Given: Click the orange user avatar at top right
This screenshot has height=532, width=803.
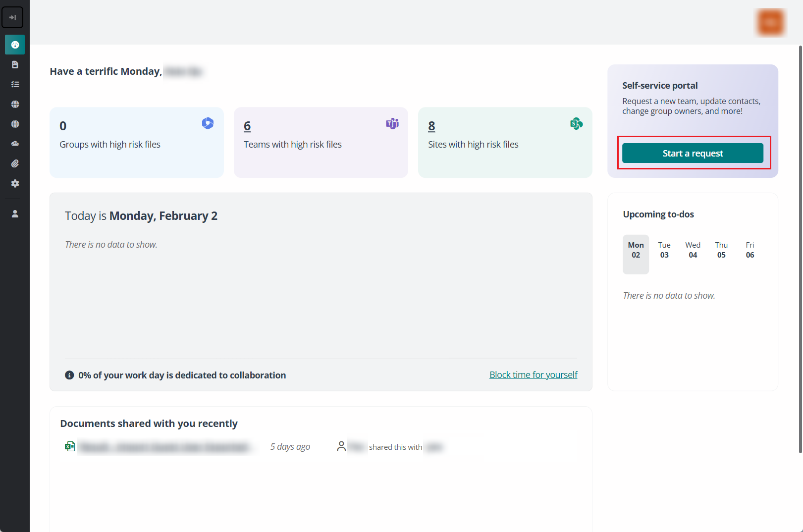Looking at the screenshot, I should (x=770, y=22).
